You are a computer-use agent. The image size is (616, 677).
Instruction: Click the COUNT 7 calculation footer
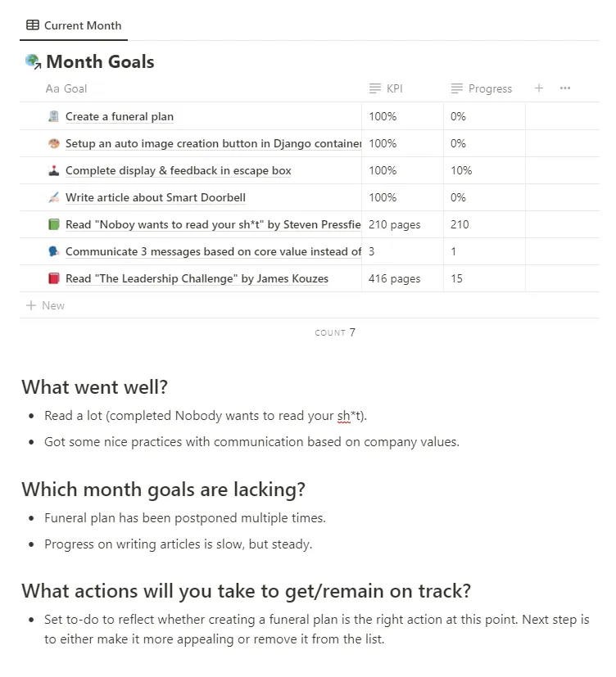[x=335, y=332]
